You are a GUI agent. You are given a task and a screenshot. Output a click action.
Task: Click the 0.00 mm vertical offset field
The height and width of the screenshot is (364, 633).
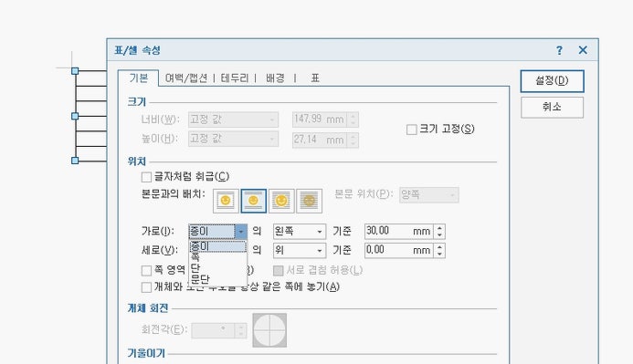pos(399,250)
